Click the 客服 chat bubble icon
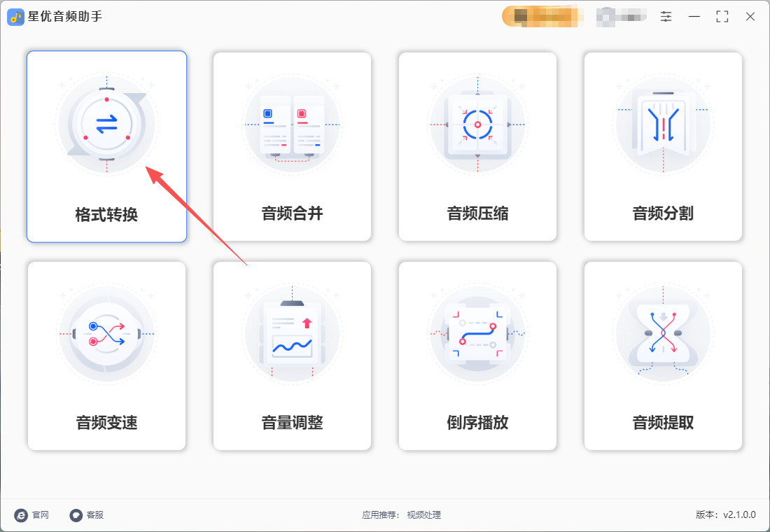 76,514
